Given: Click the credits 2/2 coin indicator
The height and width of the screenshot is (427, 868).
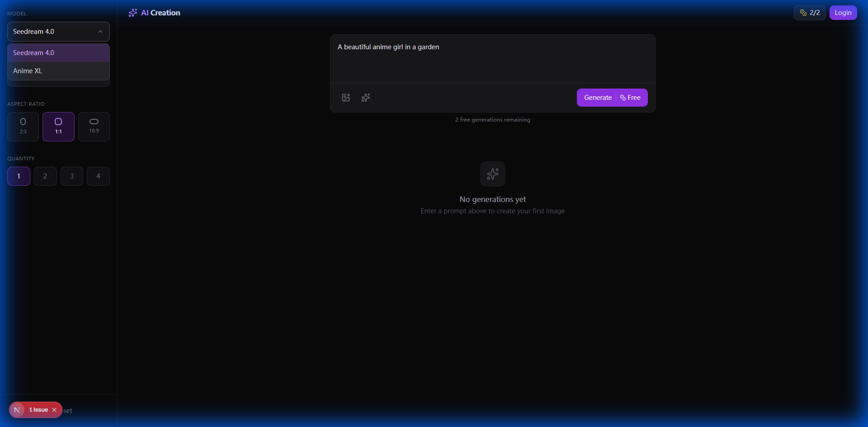Looking at the screenshot, I should tap(809, 13).
